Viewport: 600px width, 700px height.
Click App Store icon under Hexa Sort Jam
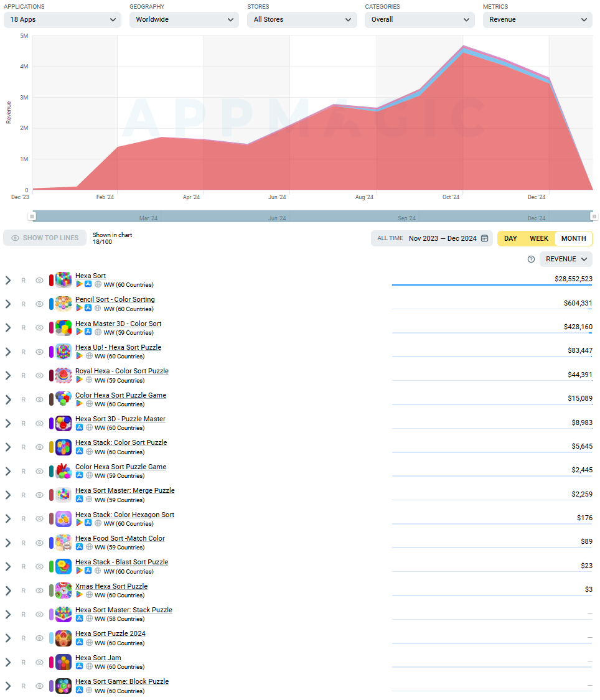point(79,666)
